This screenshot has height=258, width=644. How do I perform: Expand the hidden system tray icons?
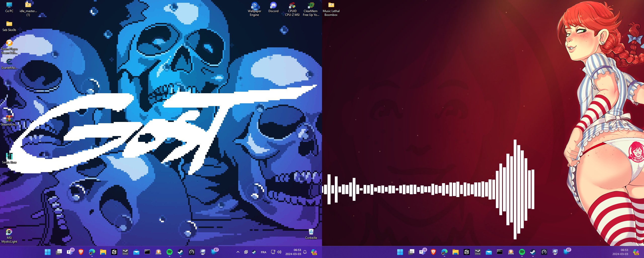click(x=238, y=252)
